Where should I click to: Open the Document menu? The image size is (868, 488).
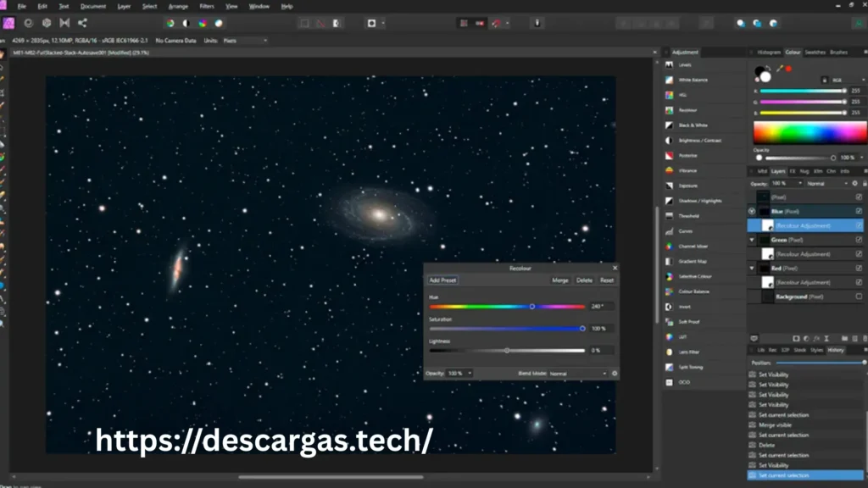tap(93, 6)
